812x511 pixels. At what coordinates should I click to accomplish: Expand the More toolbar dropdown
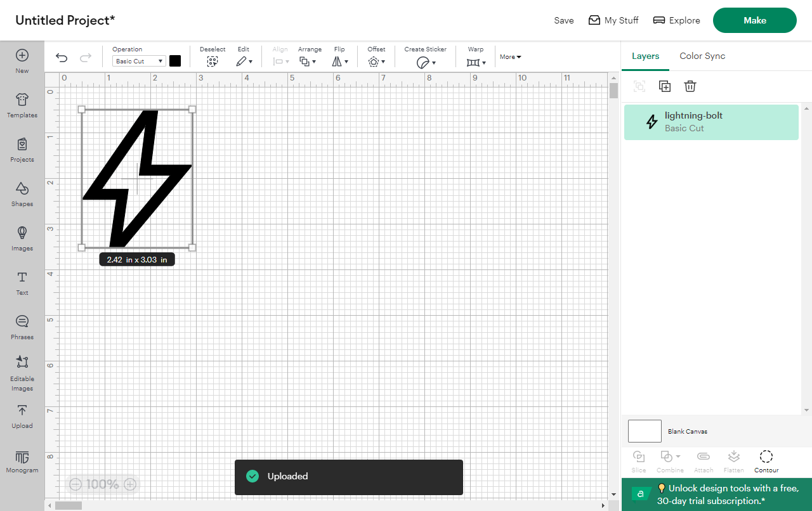click(x=510, y=56)
